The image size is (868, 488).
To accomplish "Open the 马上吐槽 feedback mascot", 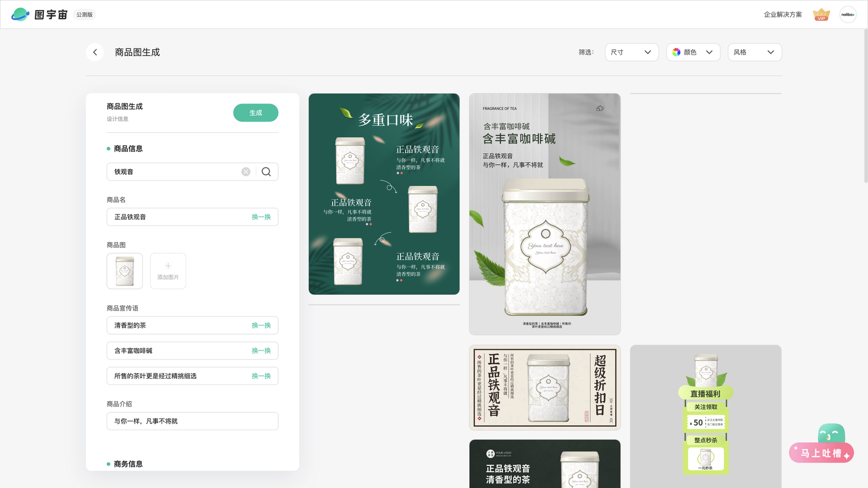I will pos(822,443).
